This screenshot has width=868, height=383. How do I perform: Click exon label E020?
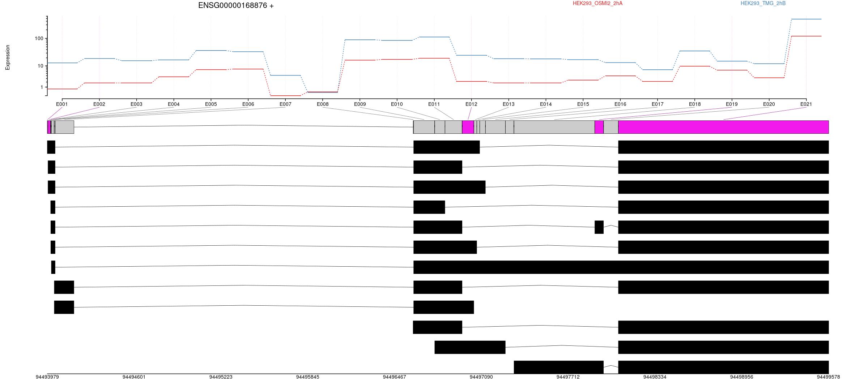[769, 104]
